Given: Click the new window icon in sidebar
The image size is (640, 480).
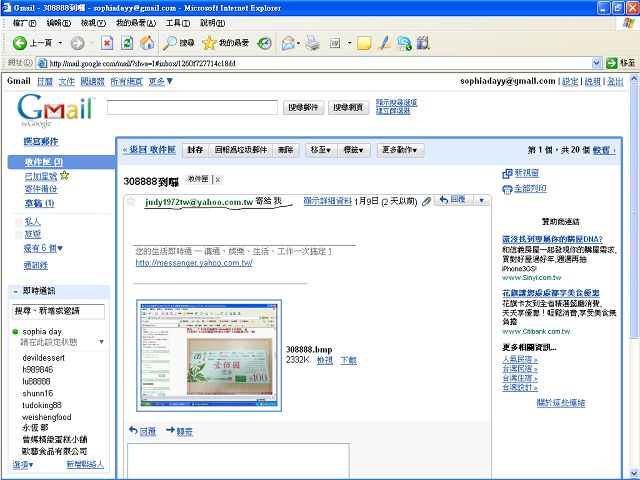Looking at the screenshot, I should [507, 173].
